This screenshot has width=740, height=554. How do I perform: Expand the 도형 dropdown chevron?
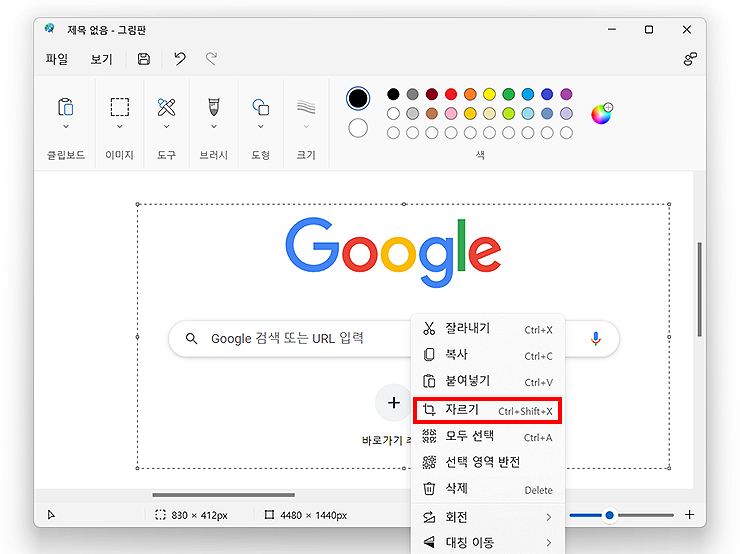pos(261,126)
